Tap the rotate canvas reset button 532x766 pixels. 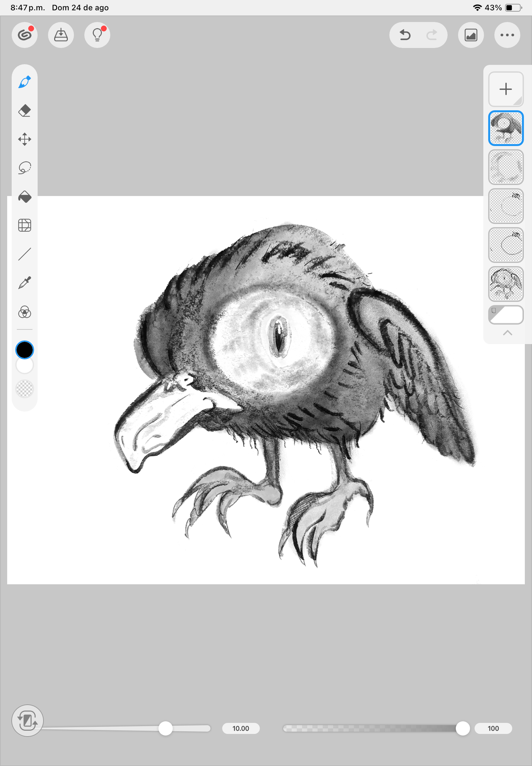27,721
